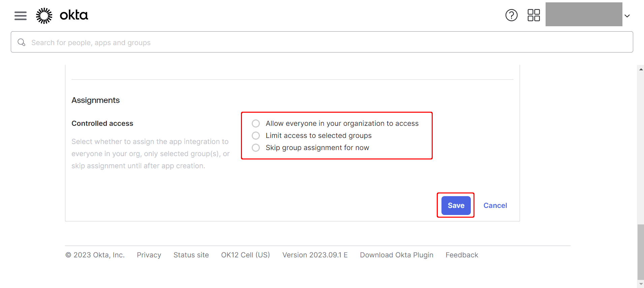This screenshot has height=288, width=644.
Task: Open the apps grid icon
Action: coord(533,15)
